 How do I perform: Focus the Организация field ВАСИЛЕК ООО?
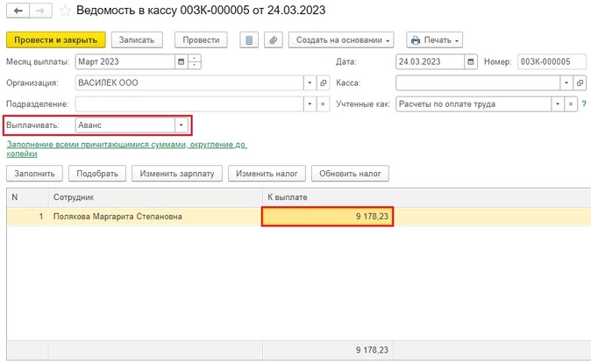pyautogui.click(x=189, y=83)
